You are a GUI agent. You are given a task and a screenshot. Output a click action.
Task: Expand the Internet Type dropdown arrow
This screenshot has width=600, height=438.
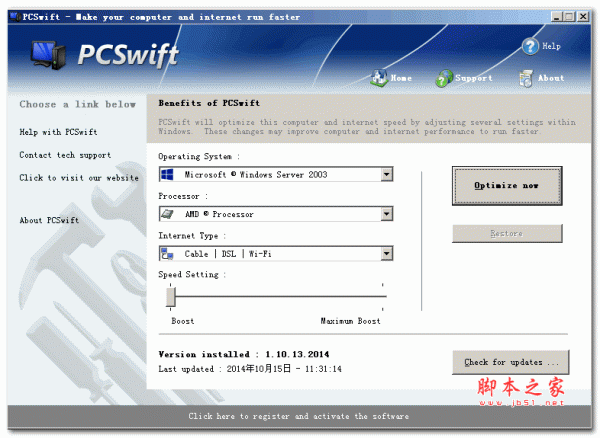click(387, 253)
